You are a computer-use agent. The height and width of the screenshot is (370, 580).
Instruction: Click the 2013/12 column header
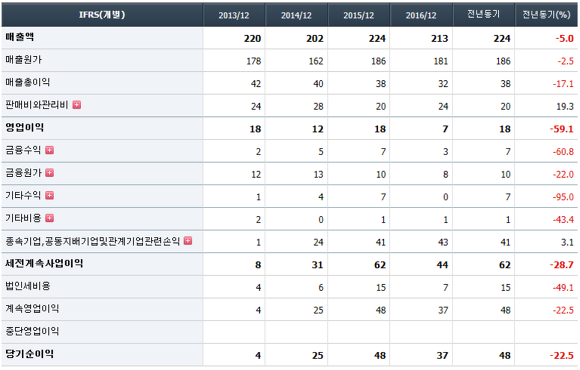(234, 15)
